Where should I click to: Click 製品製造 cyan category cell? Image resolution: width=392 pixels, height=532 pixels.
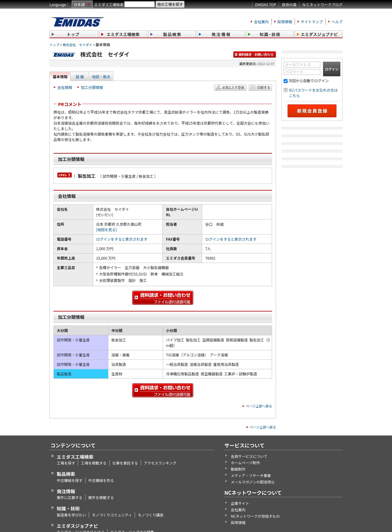81,374
